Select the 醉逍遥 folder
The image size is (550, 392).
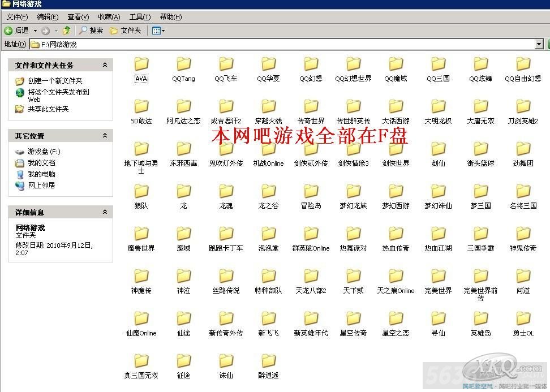click(268, 367)
